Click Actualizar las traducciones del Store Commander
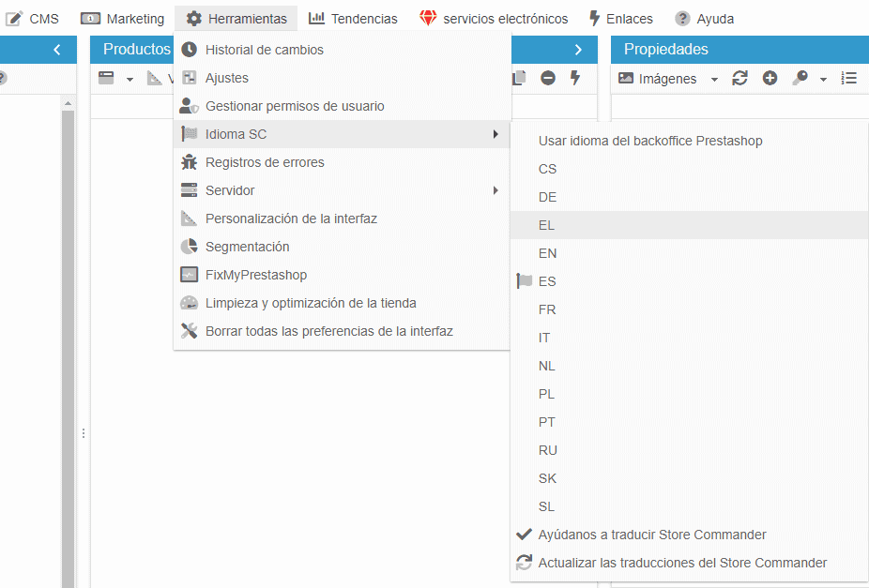 (x=681, y=563)
